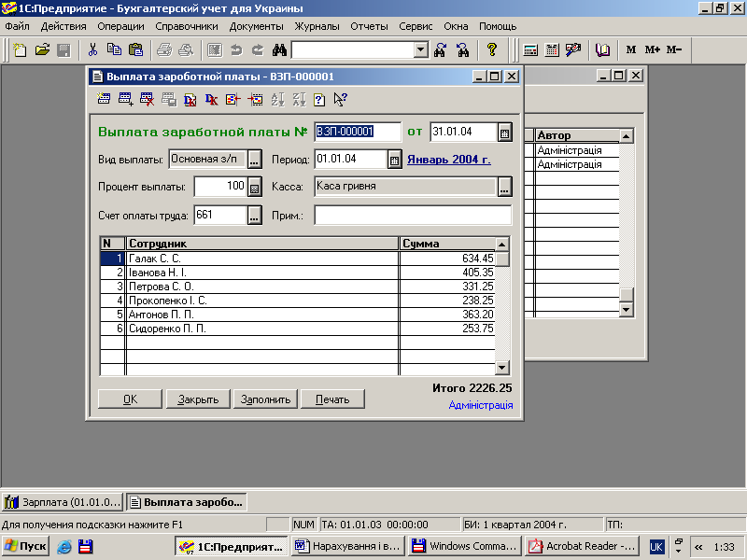Screen dimensions: 747x560
Task: Open Касса selection ellipsis button
Action: [x=504, y=187]
